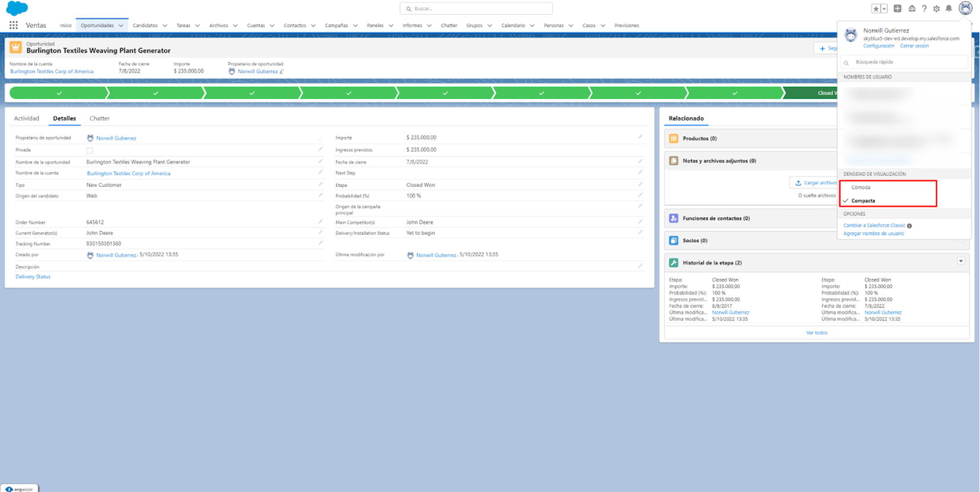Edit the Importe field pencil icon
Viewport: 980px width, 492px height.
coord(640,137)
